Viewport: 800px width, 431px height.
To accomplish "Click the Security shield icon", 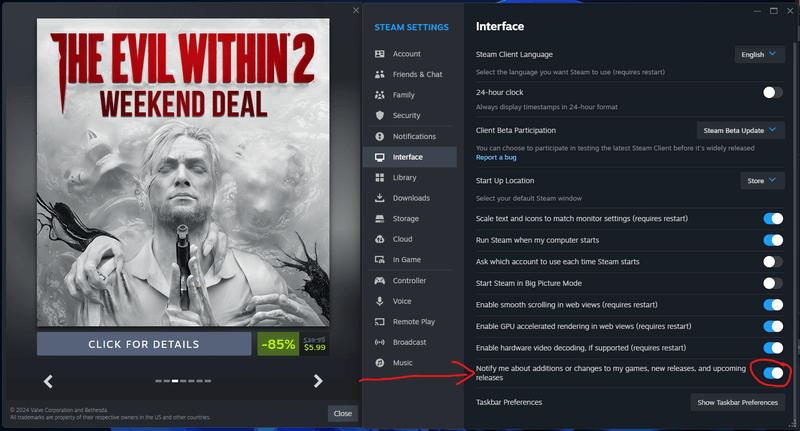I will pyautogui.click(x=380, y=115).
